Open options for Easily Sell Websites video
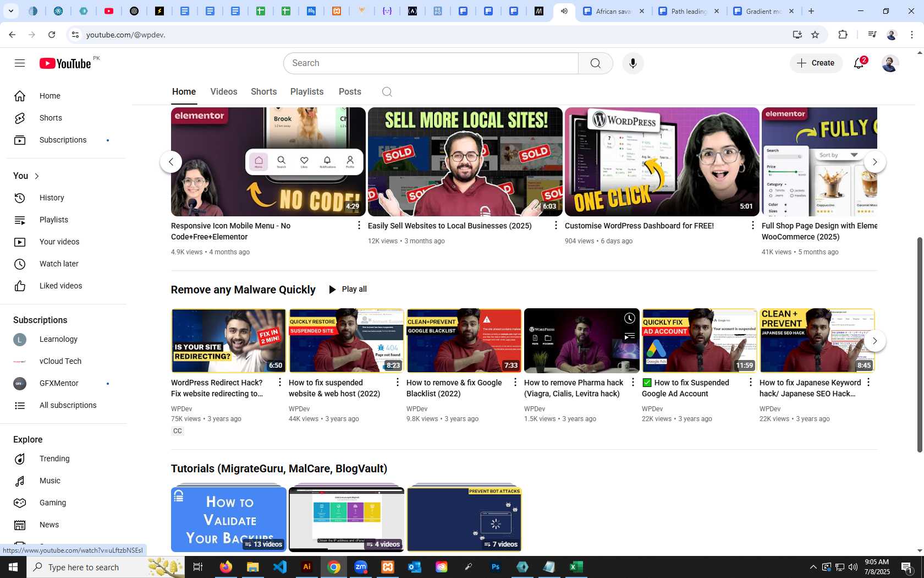 tap(556, 225)
